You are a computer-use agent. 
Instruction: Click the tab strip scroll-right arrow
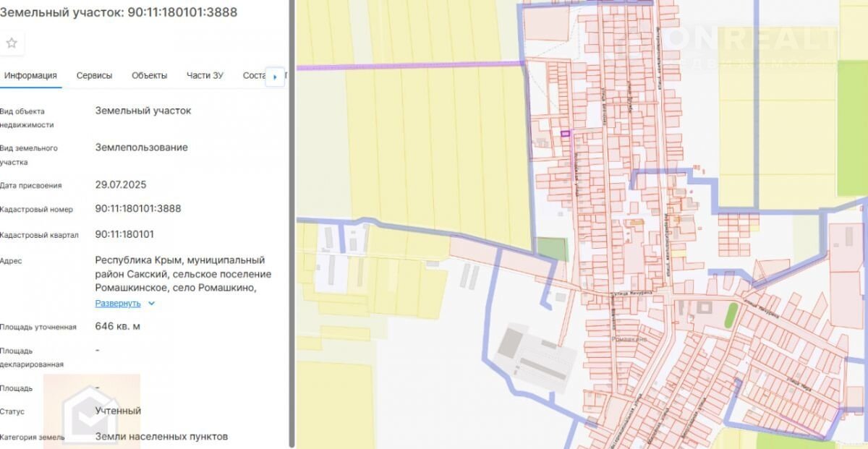pyautogui.click(x=275, y=77)
